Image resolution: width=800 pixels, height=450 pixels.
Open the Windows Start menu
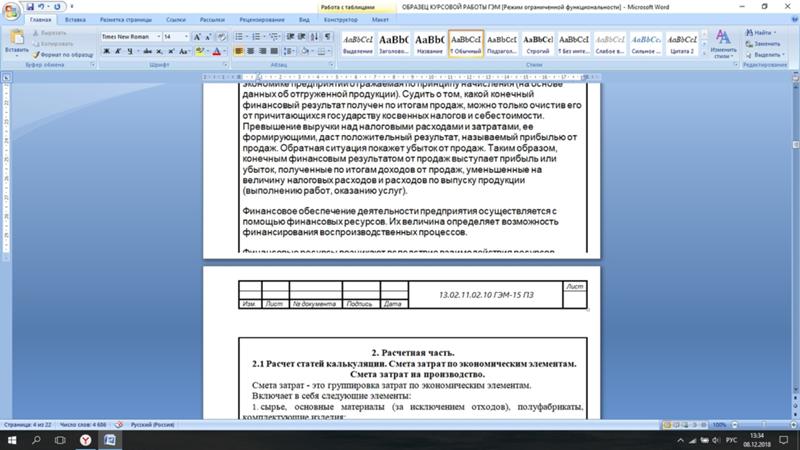tap(11, 440)
